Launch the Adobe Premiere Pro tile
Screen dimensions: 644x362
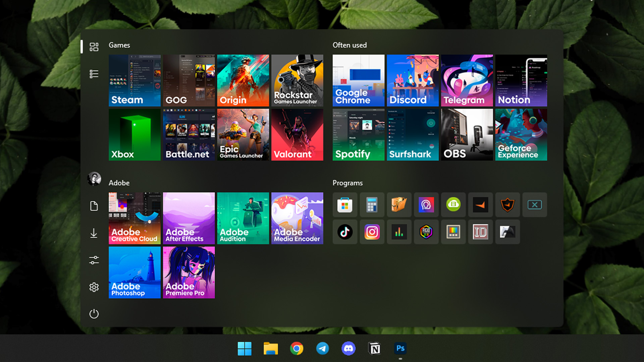[x=189, y=272]
